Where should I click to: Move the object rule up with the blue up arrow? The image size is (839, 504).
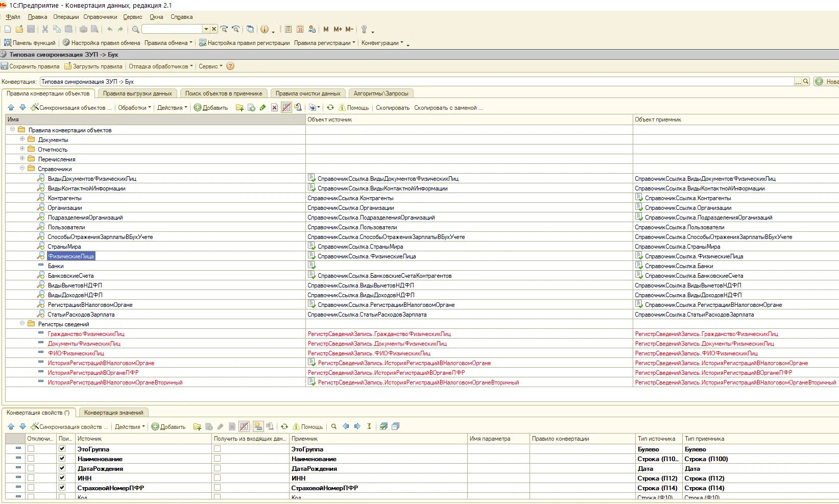11,107
